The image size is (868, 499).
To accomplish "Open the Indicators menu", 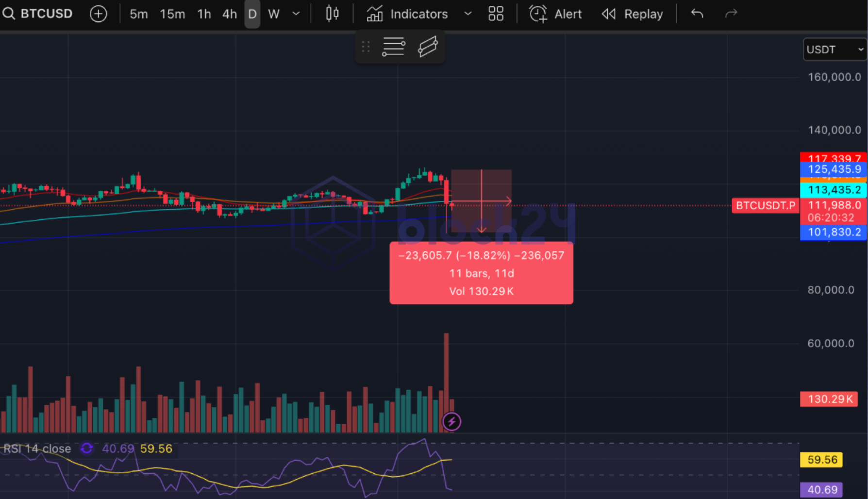I will (407, 14).
